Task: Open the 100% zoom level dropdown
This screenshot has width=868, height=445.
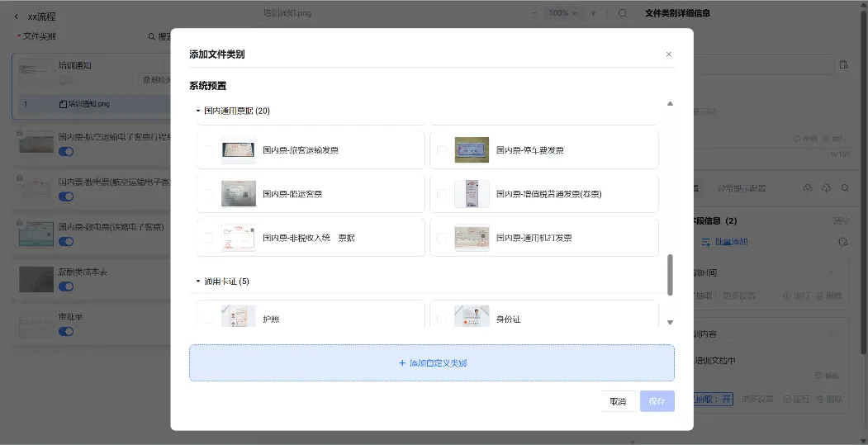Action: [564, 13]
